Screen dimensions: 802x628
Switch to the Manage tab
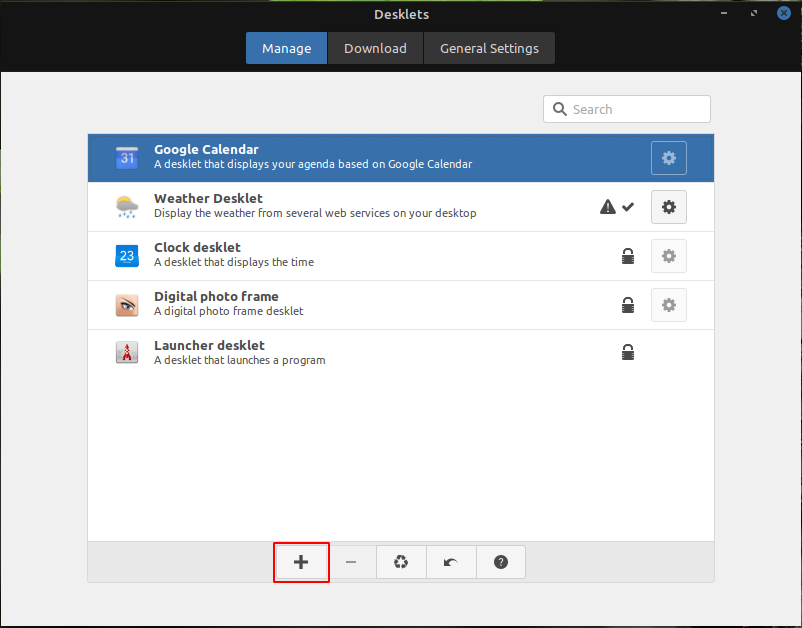coord(286,48)
